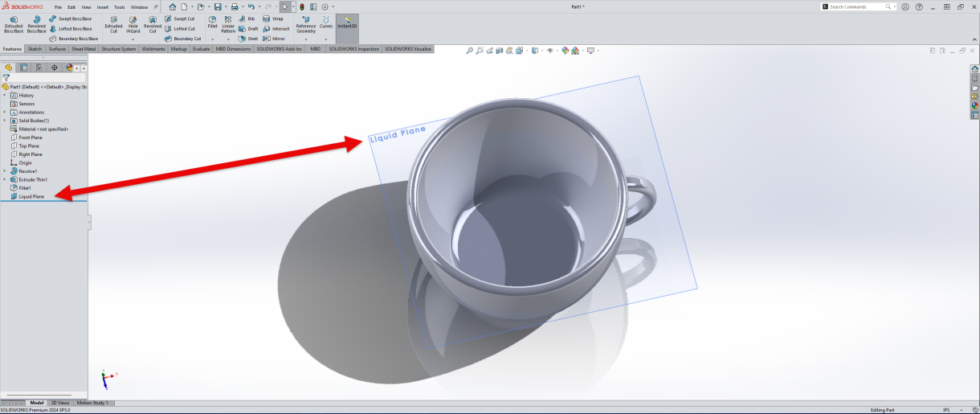Open the Save button dropdown arrow
The width and height of the screenshot is (980, 414).
click(226, 6)
